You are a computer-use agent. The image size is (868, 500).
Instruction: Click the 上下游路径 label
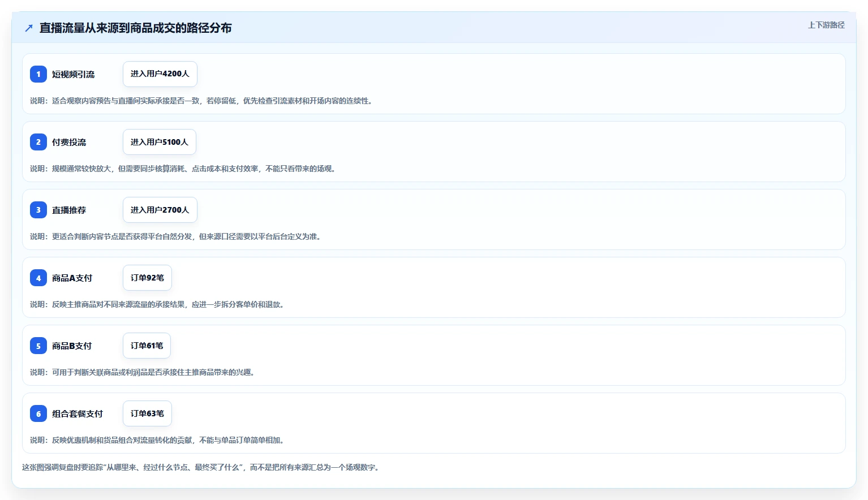(826, 25)
